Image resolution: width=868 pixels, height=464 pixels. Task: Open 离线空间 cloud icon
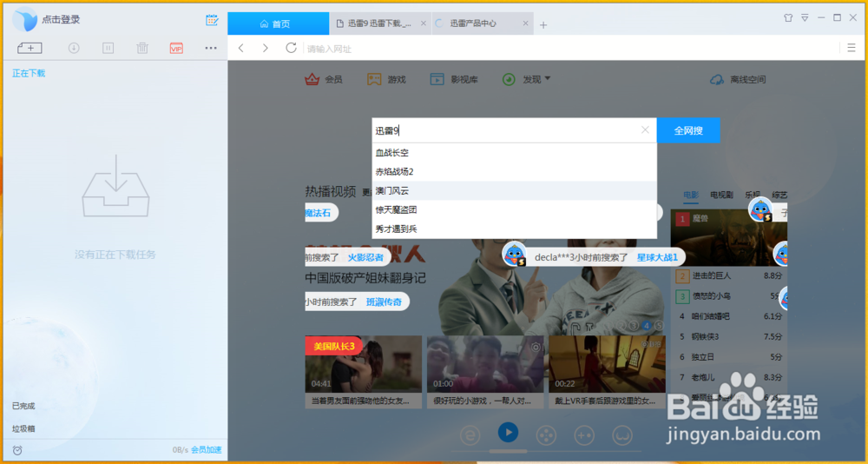point(717,79)
